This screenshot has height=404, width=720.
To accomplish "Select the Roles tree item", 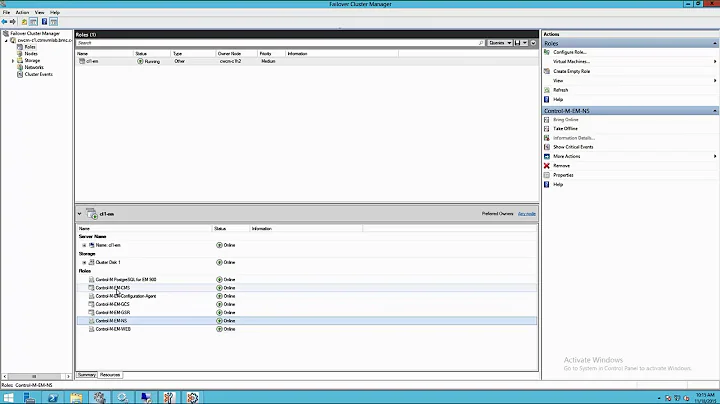I will pos(30,47).
